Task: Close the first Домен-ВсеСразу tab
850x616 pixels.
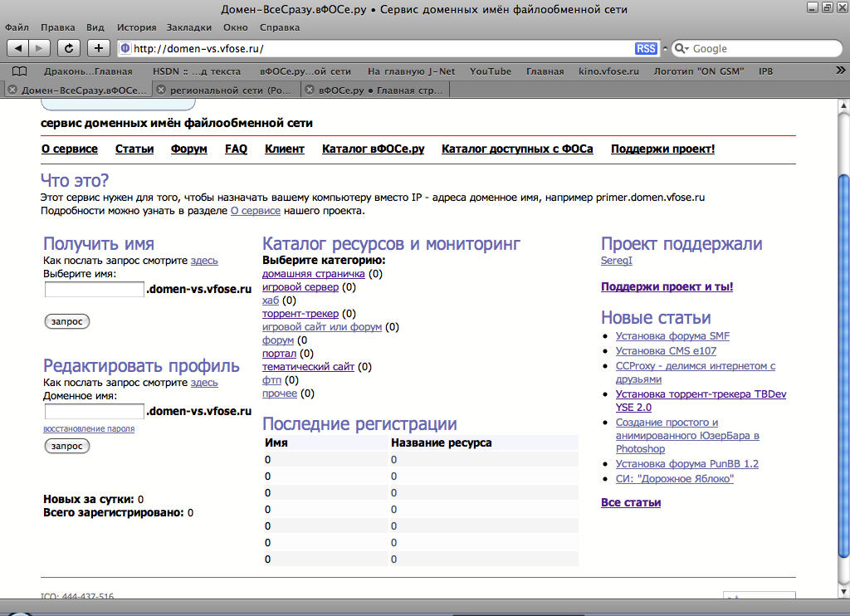Action: pos(12,90)
